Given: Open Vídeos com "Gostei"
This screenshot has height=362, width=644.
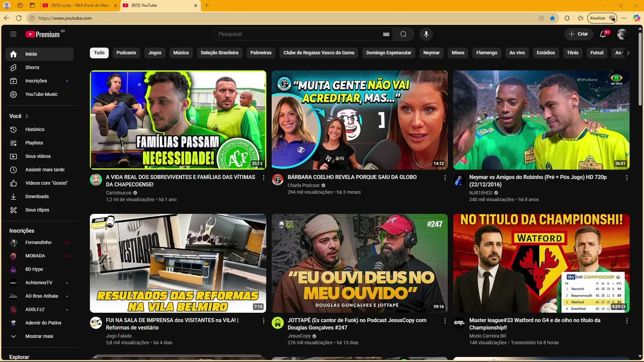Looking at the screenshot, I should point(40,183).
